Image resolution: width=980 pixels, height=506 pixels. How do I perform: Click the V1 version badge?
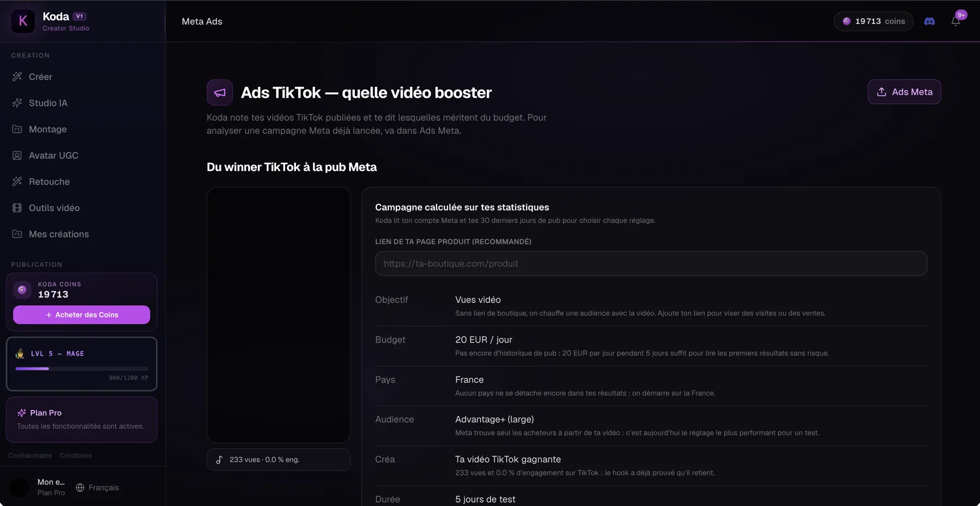point(80,16)
